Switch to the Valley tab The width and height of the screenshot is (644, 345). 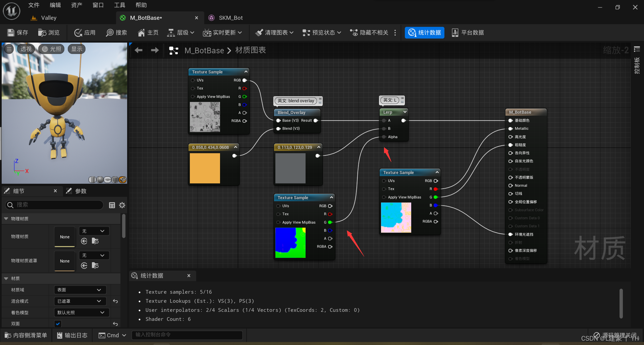pos(44,18)
